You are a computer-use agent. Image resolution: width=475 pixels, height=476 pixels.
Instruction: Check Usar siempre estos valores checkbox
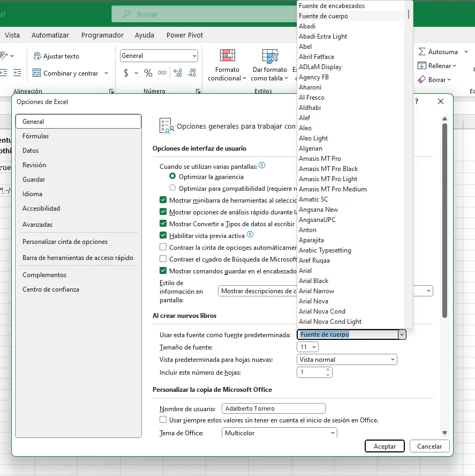[163, 420]
